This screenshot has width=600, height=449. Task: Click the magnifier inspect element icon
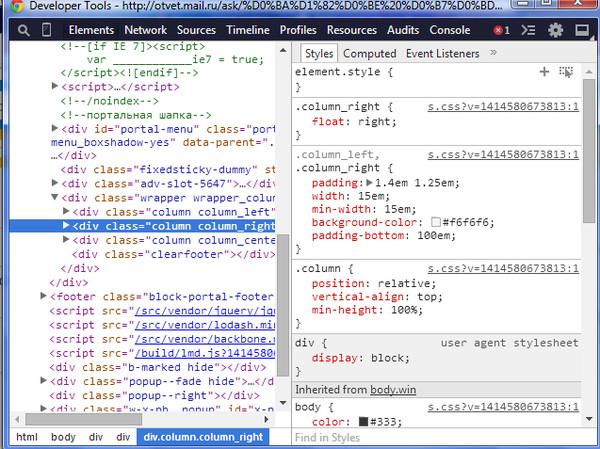coord(23,30)
